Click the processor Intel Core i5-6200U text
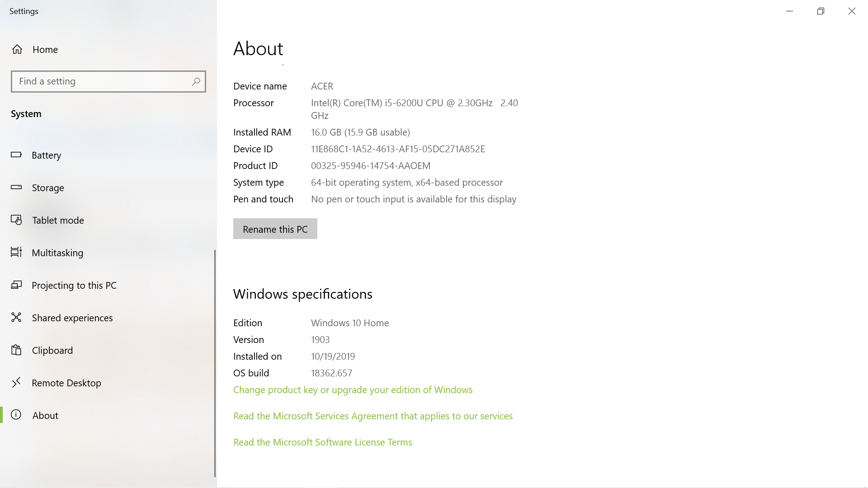Screen dimensions: 868x488 point(415,109)
